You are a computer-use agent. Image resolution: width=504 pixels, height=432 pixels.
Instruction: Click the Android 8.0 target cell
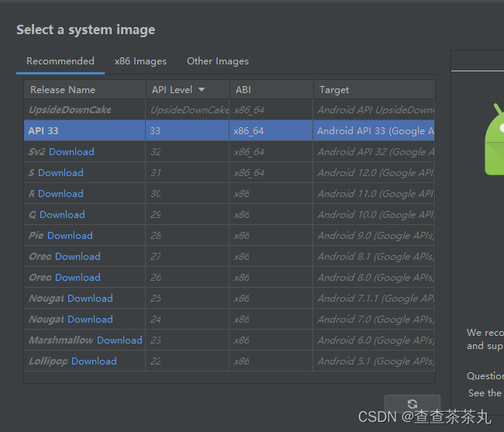coord(374,277)
